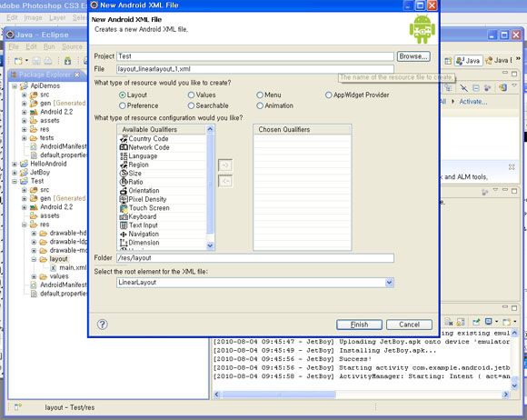Click the Touch Screen qualifier icon
This screenshot has width=527, height=420.
click(124, 208)
